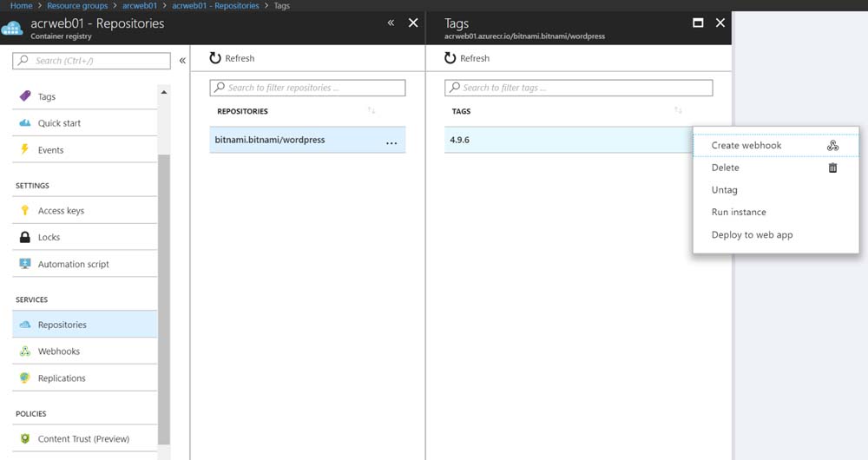Viewport: 868px width, 460px height.
Task: Open ellipsis menu for bitnami.bitnami/wordpress
Action: [x=391, y=141]
